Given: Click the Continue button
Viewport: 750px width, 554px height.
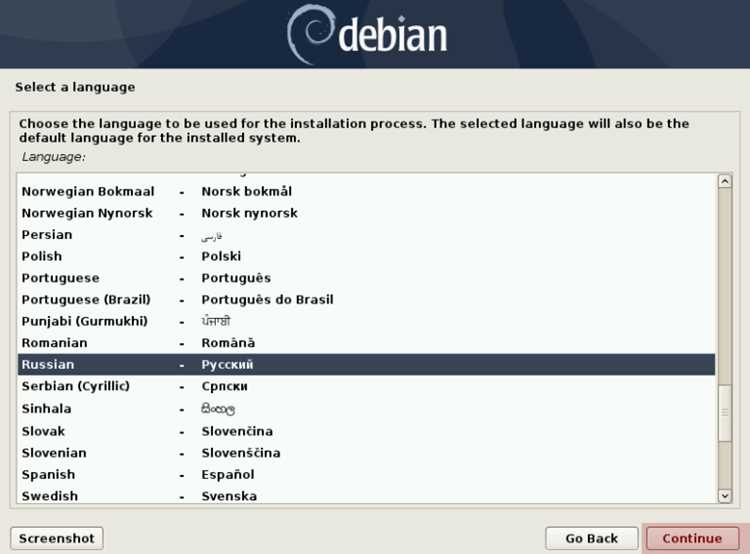Looking at the screenshot, I should [x=692, y=538].
